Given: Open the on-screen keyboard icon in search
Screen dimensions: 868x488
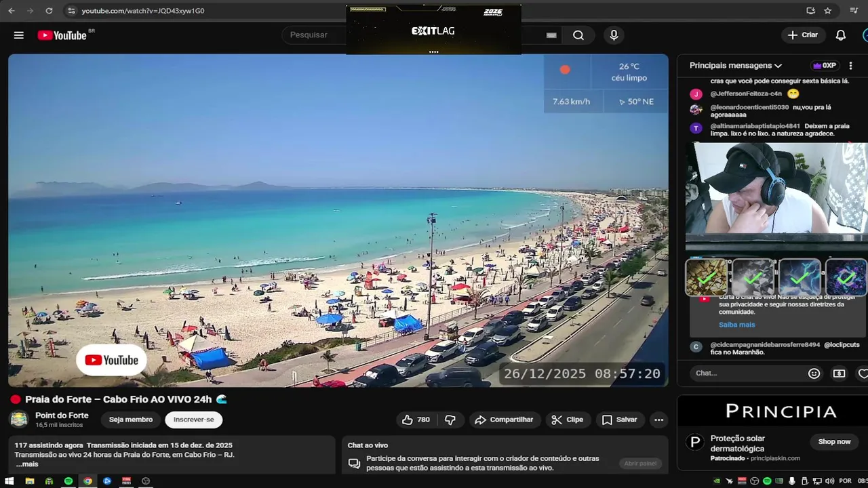Looking at the screenshot, I should point(551,35).
